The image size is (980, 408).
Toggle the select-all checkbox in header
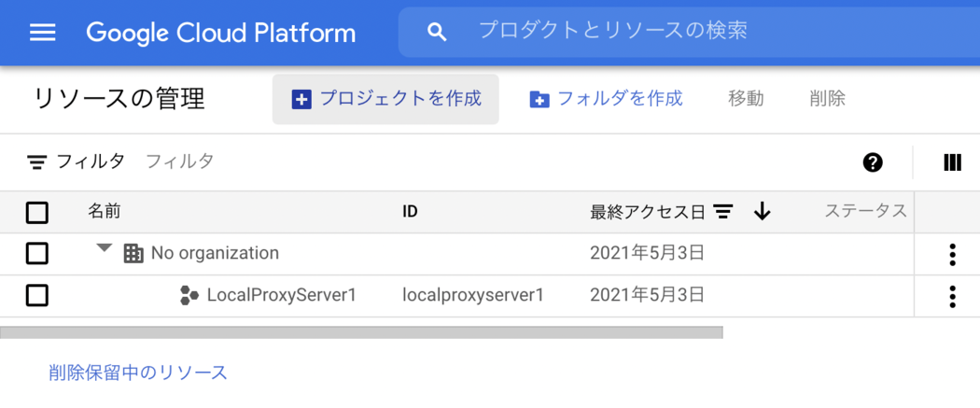(x=37, y=213)
